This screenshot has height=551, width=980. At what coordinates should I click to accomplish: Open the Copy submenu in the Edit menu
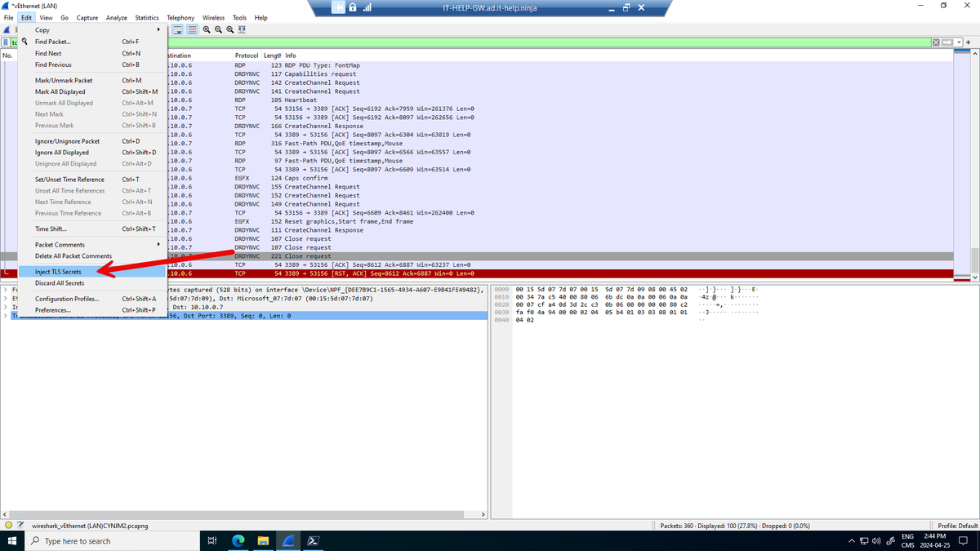point(93,30)
